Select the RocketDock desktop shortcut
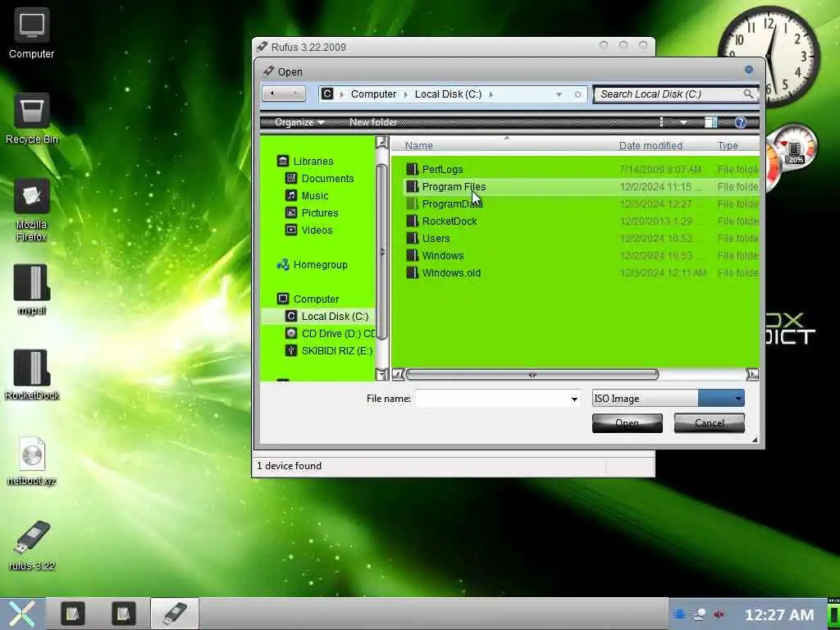This screenshot has width=840, height=630. coord(32,375)
